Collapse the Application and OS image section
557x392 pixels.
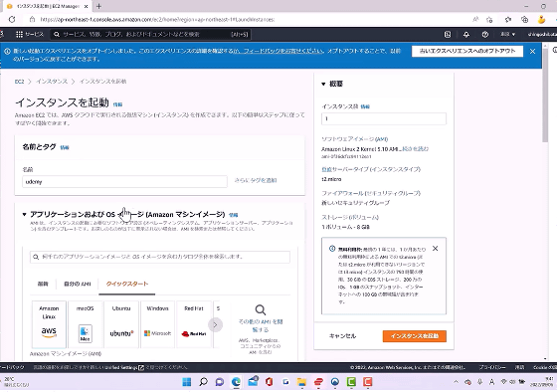click(24, 214)
